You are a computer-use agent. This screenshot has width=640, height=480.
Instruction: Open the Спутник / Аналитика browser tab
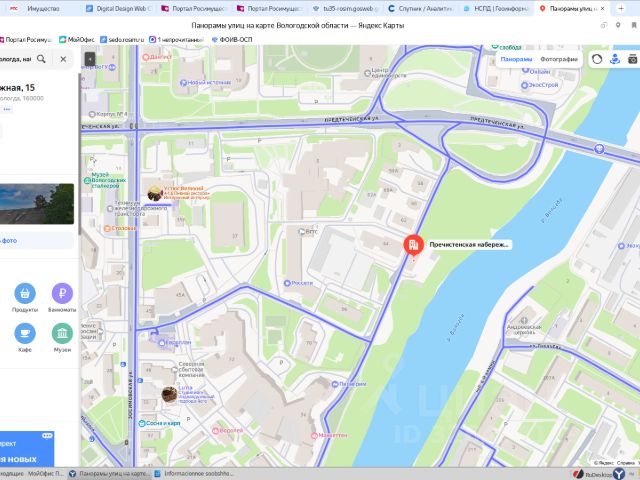pyautogui.click(x=420, y=8)
